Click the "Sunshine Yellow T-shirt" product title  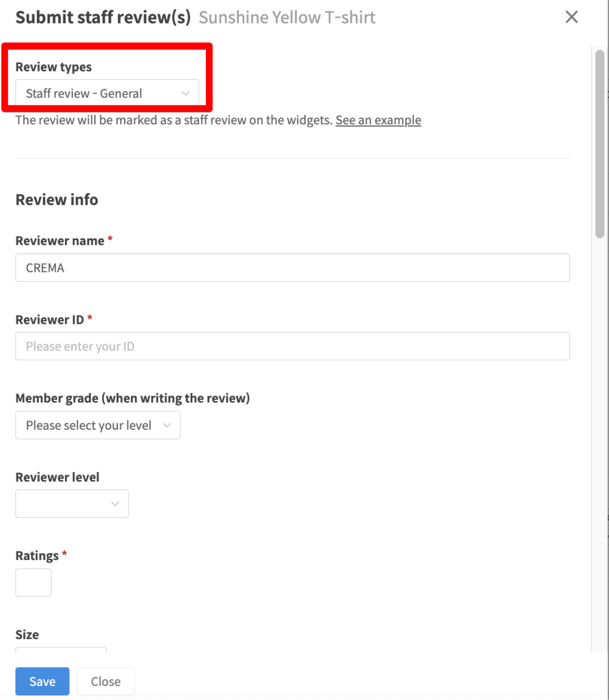287,18
